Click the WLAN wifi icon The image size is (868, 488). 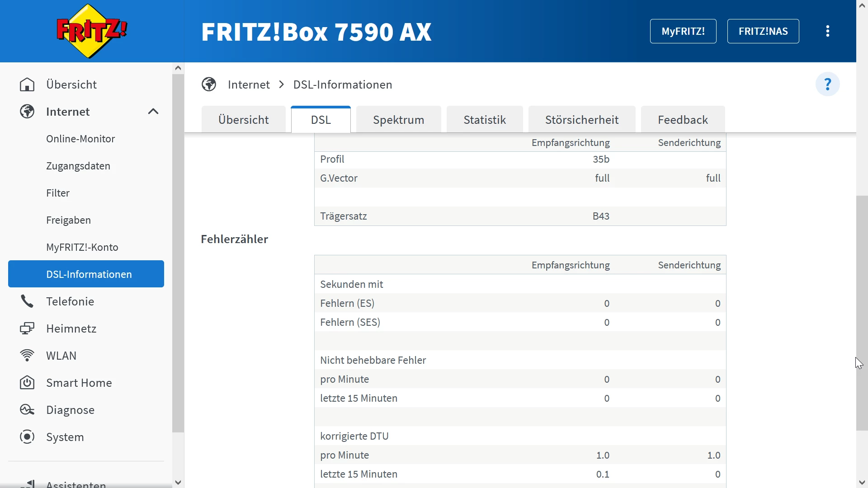[x=27, y=356]
